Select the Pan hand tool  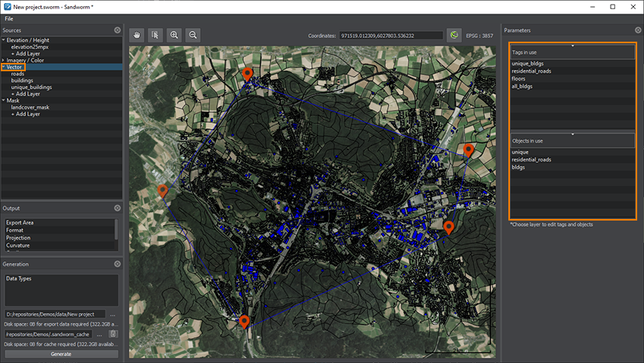[137, 36]
